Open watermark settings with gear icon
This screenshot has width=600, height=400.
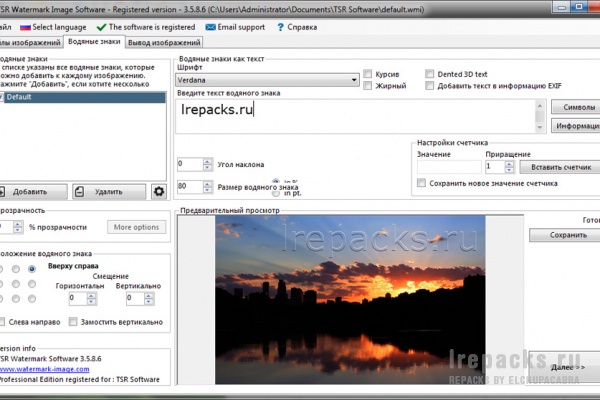[159, 191]
